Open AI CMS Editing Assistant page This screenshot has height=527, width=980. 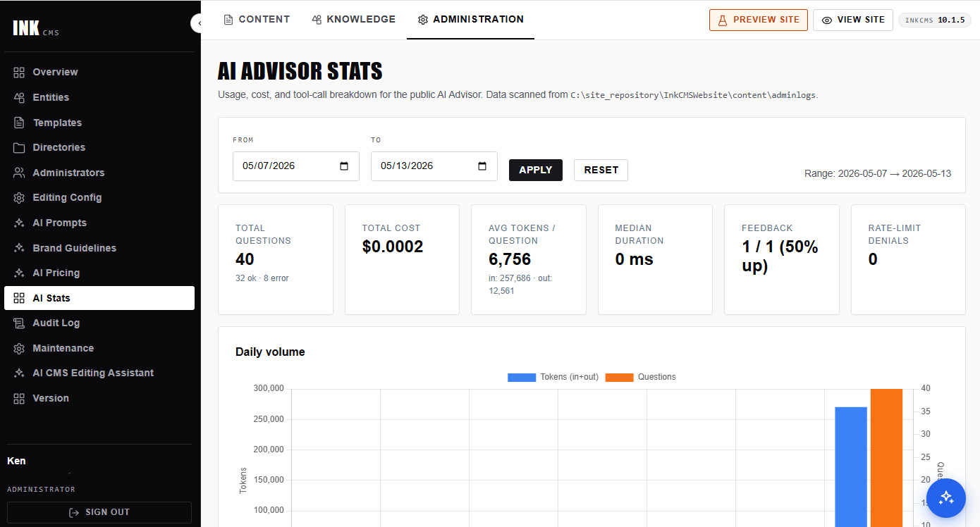99,373
